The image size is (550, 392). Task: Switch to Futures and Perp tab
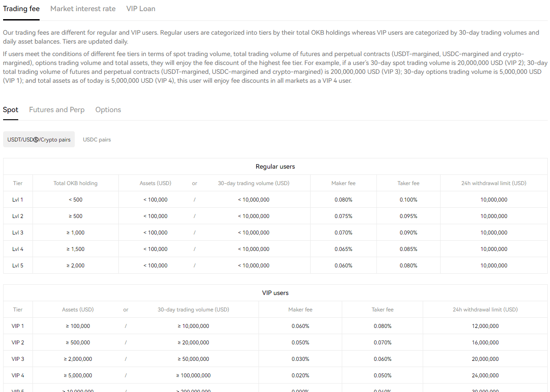tap(57, 110)
